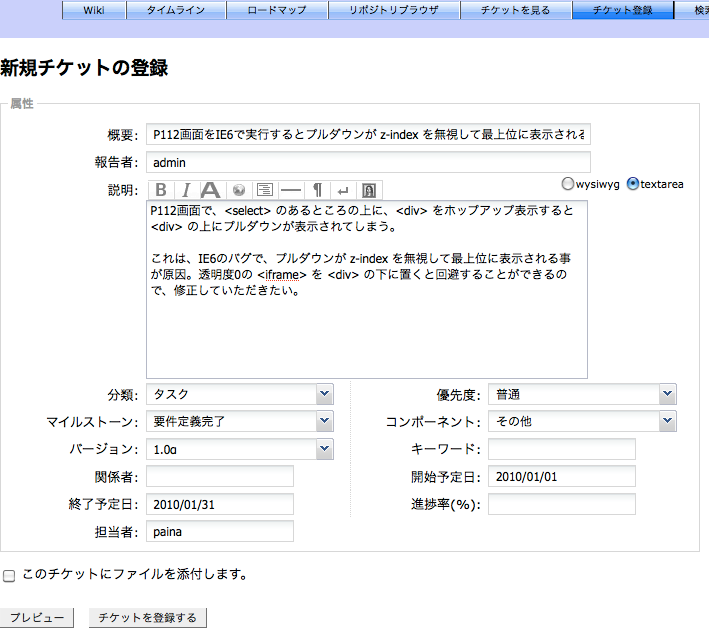Screen dimensions: 709x628
Task: Select the textarea editor mode
Action: [632, 184]
